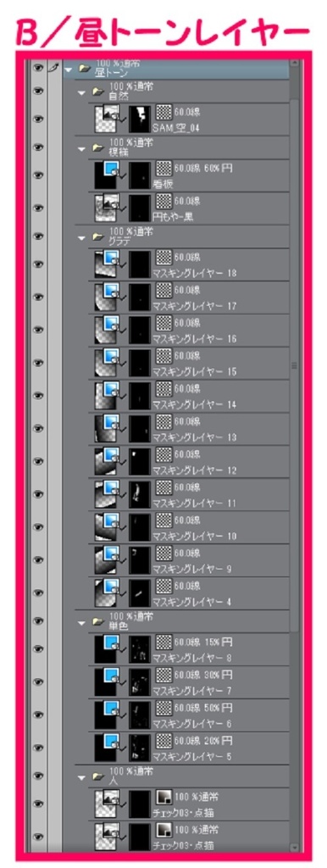Screen dimensions: 327x868
Task: Click tone pattern icon of マスキングレイヤー 11
Action: [163, 487]
